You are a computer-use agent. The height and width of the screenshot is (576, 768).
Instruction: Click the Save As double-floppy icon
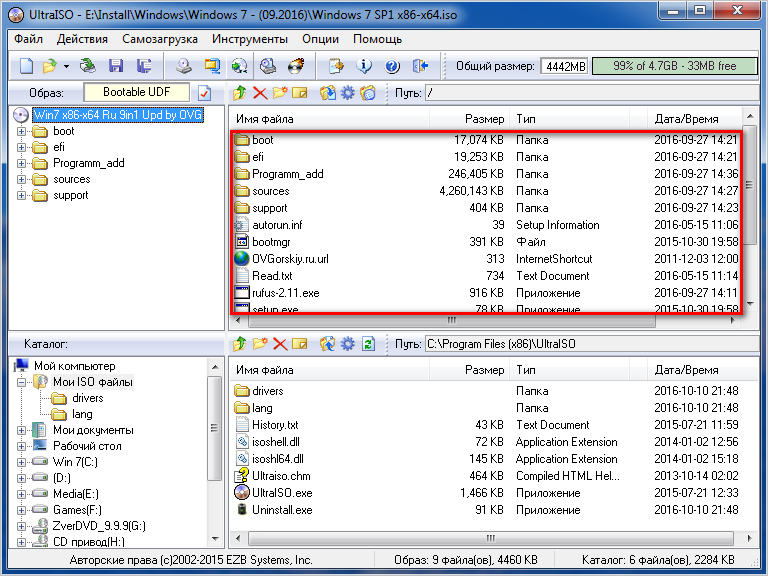click(144, 66)
